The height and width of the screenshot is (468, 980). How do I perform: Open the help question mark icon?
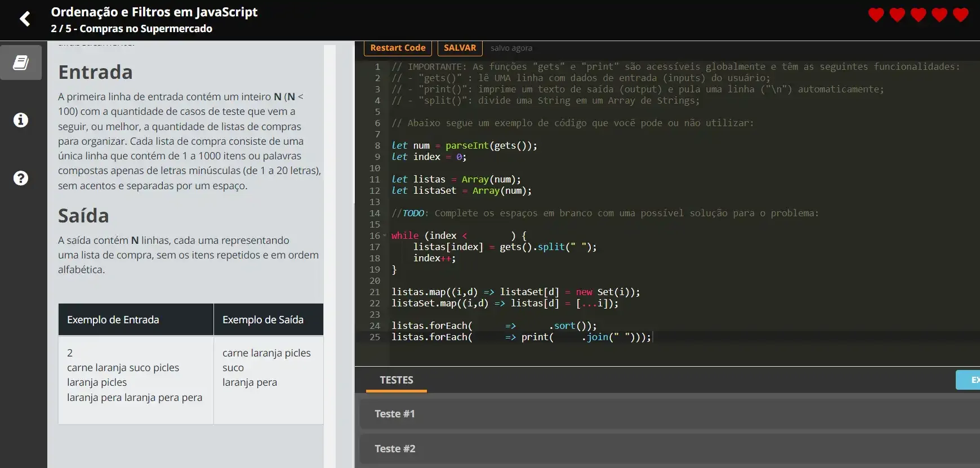point(21,178)
